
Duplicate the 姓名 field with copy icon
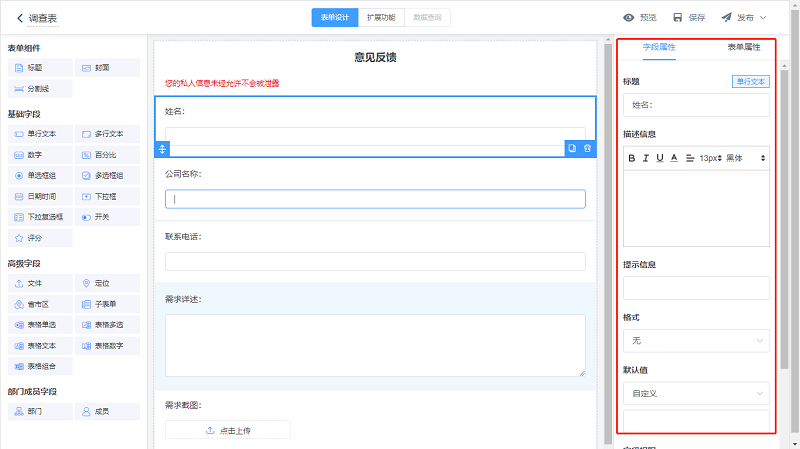[x=572, y=148]
